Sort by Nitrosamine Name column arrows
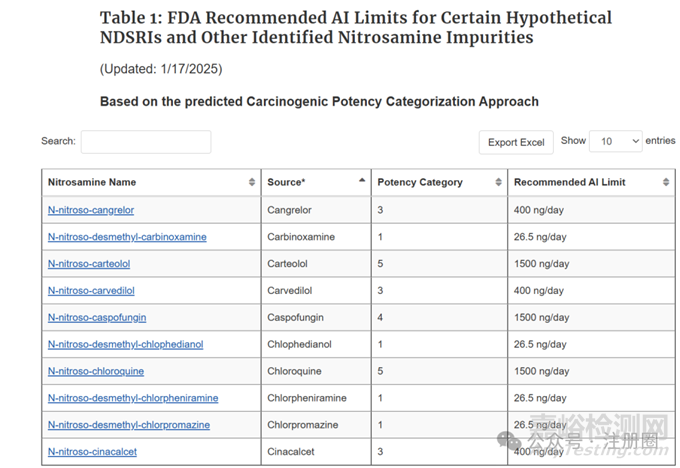680x468 pixels. click(252, 183)
